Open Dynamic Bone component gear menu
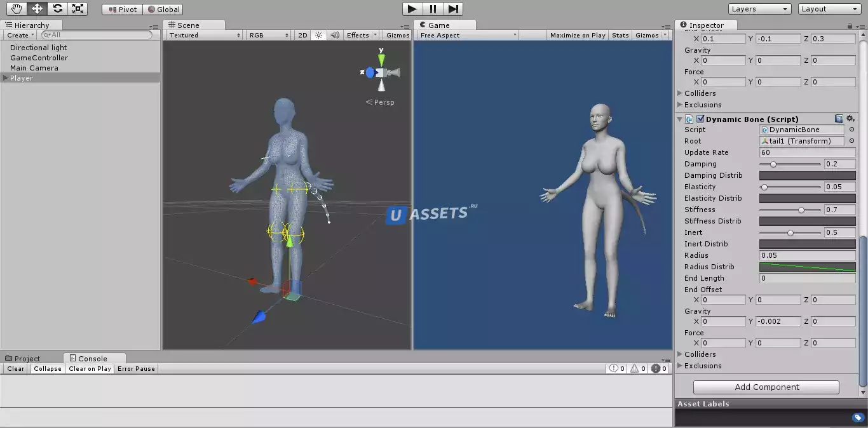Viewport: 868px width, 428px height. (851, 119)
